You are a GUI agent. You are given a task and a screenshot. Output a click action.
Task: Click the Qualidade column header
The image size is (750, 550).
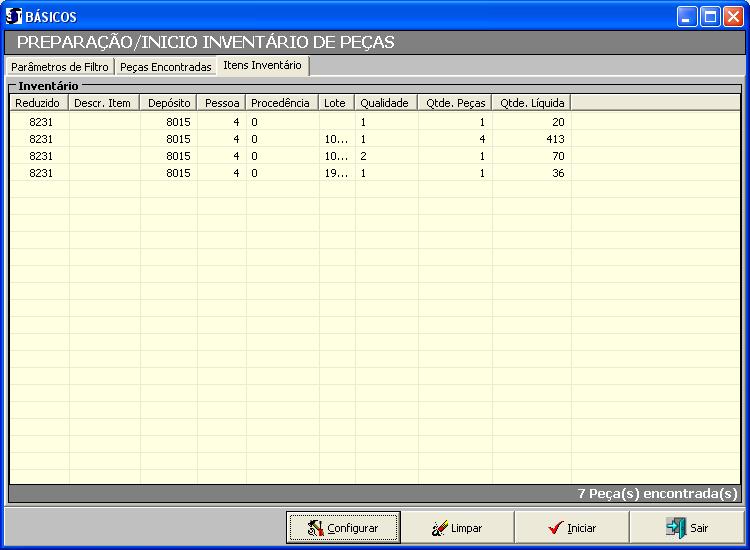point(385,103)
